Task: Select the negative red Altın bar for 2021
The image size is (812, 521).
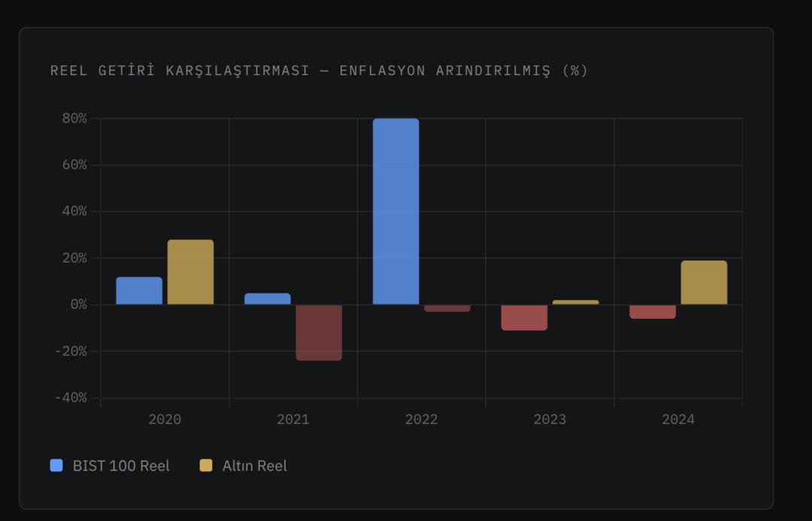Action: tap(319, 332)
